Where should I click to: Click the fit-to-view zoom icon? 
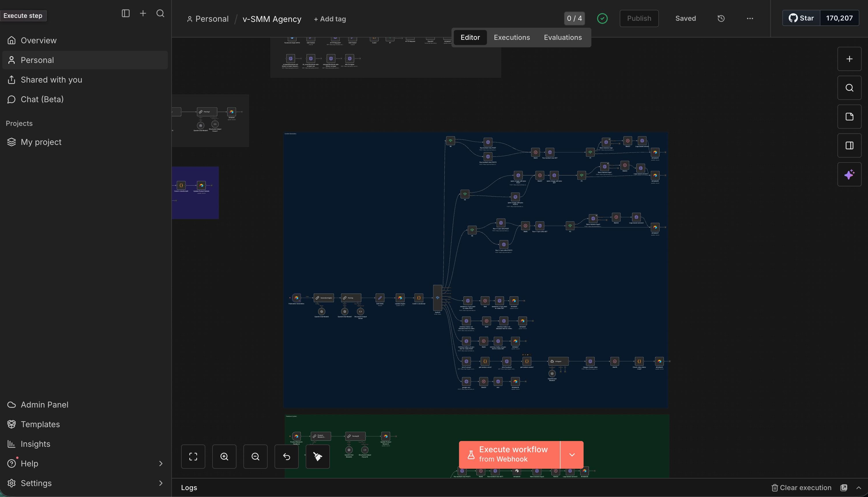[x=193, y=456]
